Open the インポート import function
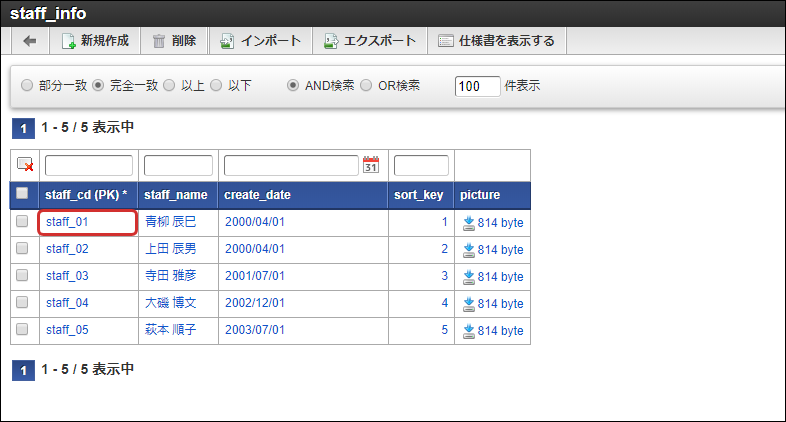Viewport: 786px width, 422px height. pos(260,41)
